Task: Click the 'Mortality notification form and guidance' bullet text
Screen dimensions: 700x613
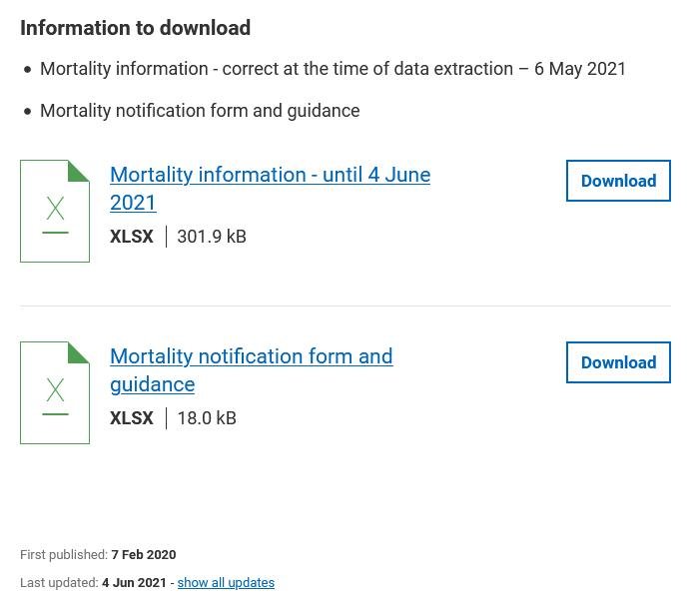Action: [200, 111]
